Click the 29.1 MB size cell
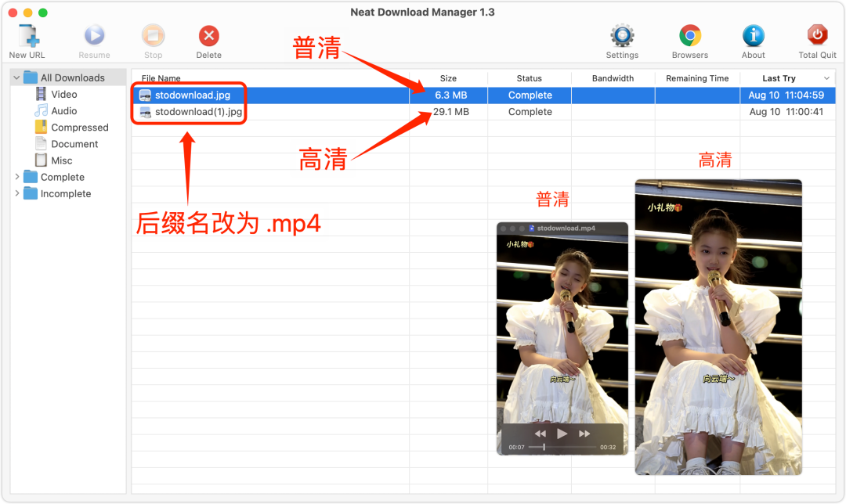 [x=450, y=112]
